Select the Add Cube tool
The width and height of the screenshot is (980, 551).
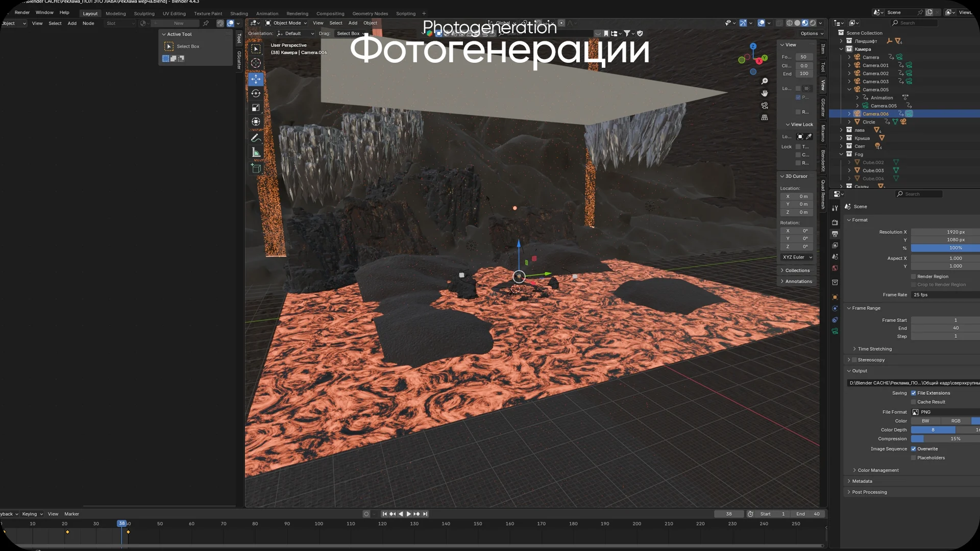click(x=256, y=168)
